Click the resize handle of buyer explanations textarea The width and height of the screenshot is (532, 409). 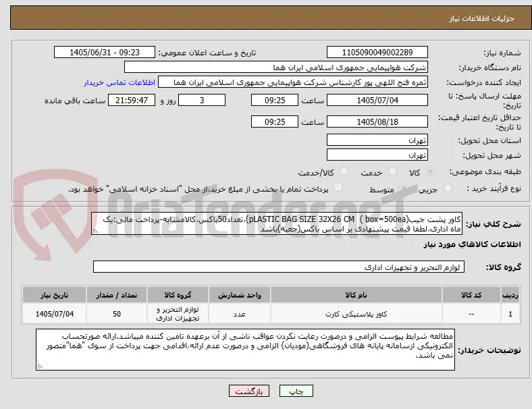click(x=40, y=366)
